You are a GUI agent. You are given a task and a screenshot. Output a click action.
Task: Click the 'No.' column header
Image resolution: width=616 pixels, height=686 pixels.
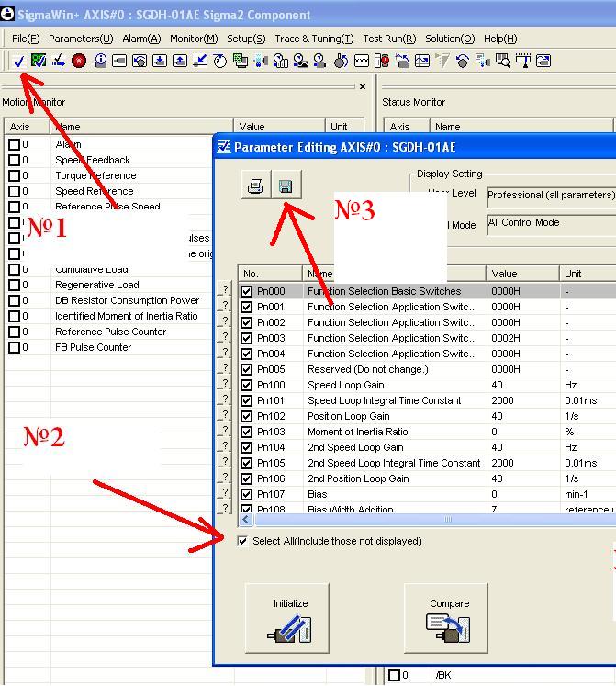[271, 274]
